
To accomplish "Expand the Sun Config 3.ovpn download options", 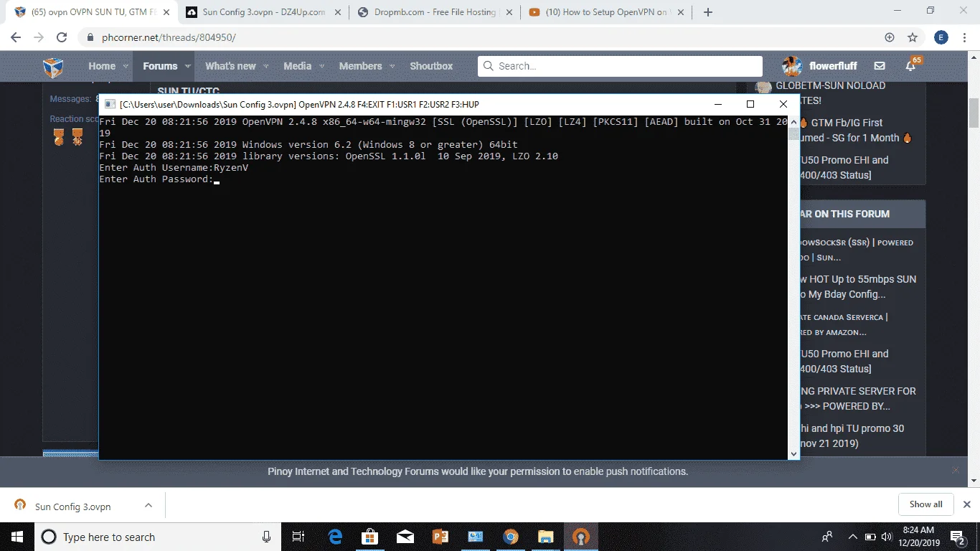I will 149,505.
